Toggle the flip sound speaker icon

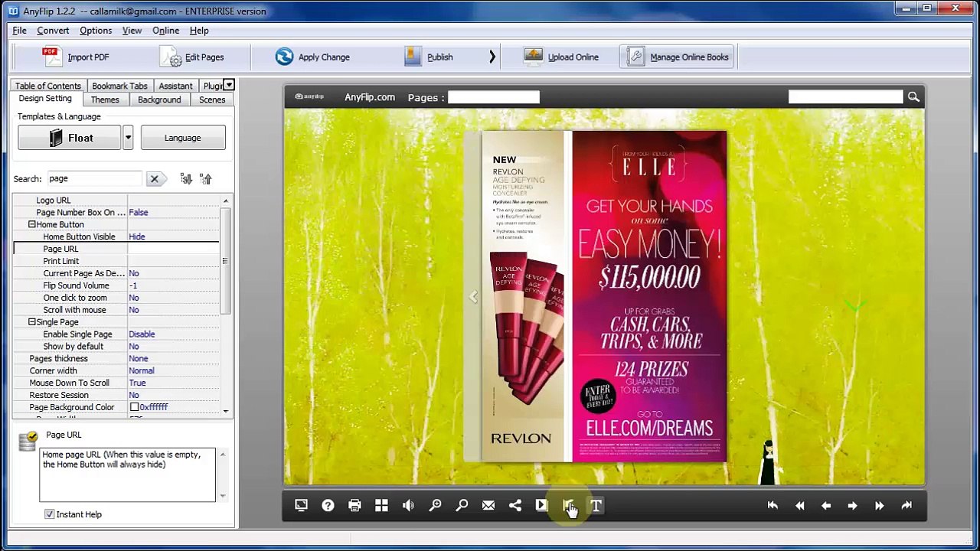[408, 505]
